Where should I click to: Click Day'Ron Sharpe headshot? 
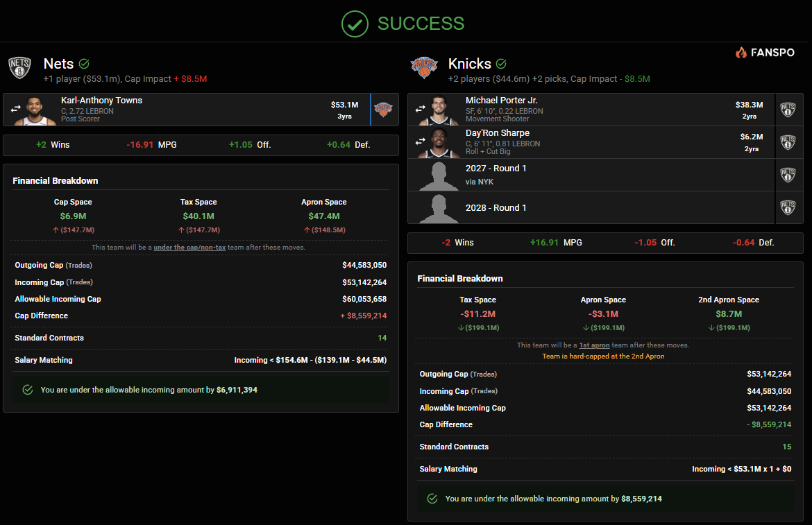(439, 144)
